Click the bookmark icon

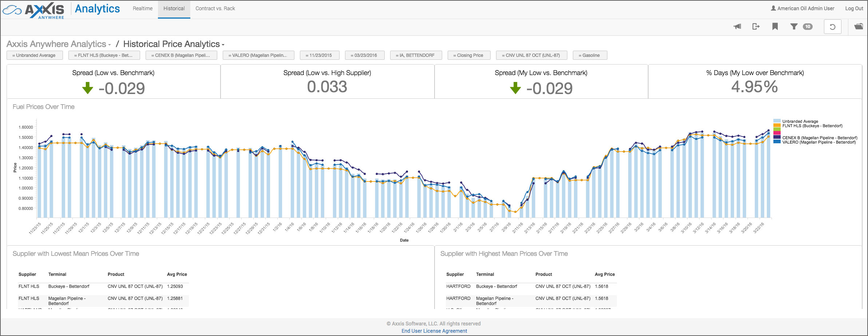tap(775, 26)
